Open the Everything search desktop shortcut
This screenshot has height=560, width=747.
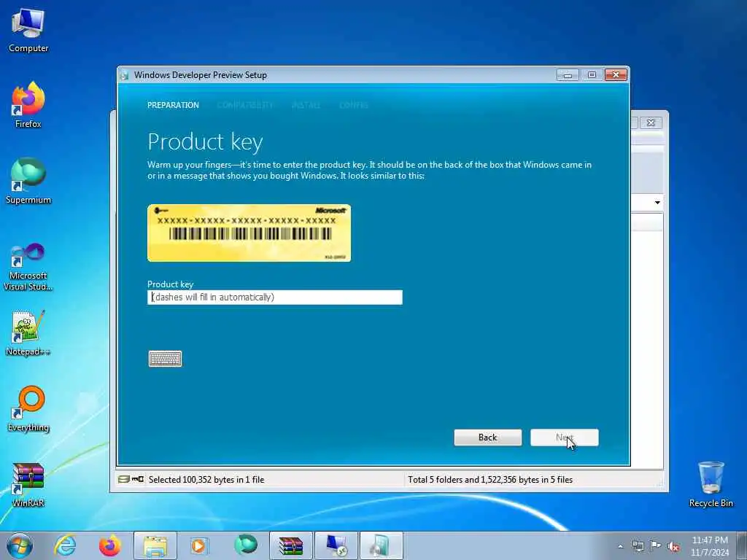(x=28, y=408)
